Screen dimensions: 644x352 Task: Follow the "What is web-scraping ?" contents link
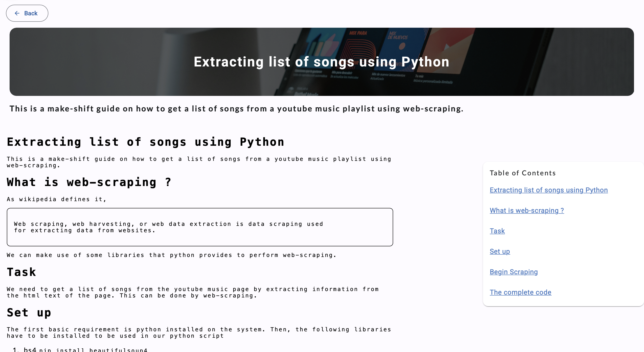pos(526,211)
